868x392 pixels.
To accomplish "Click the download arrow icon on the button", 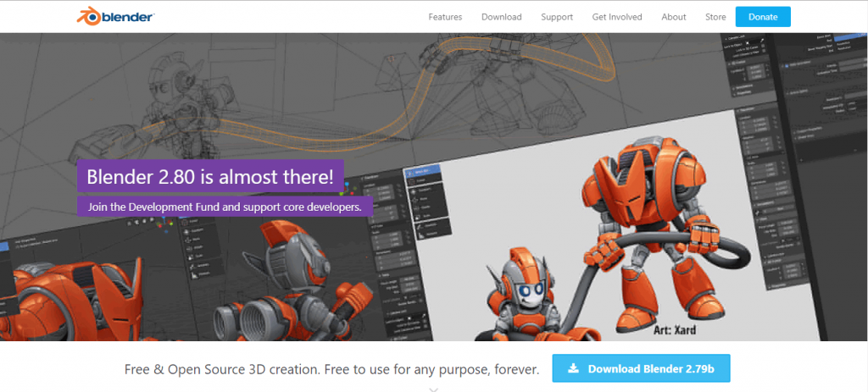I will [x=574, y=368].
